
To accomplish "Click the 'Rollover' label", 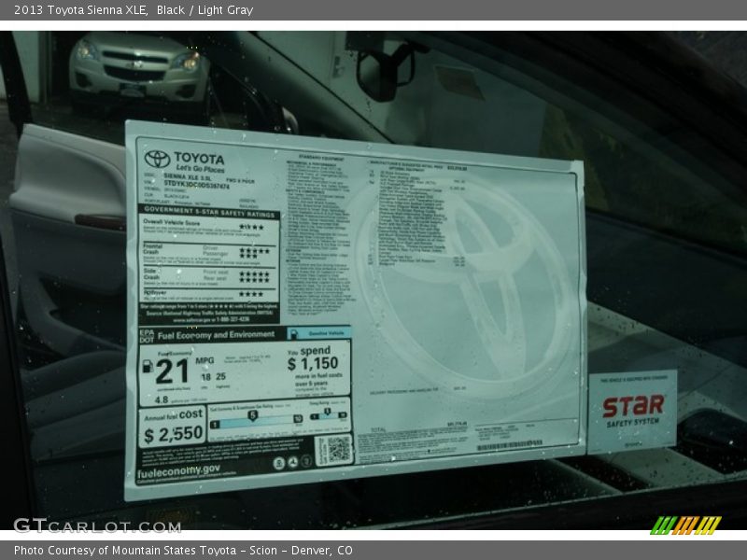I will click(x=155, y=292).
